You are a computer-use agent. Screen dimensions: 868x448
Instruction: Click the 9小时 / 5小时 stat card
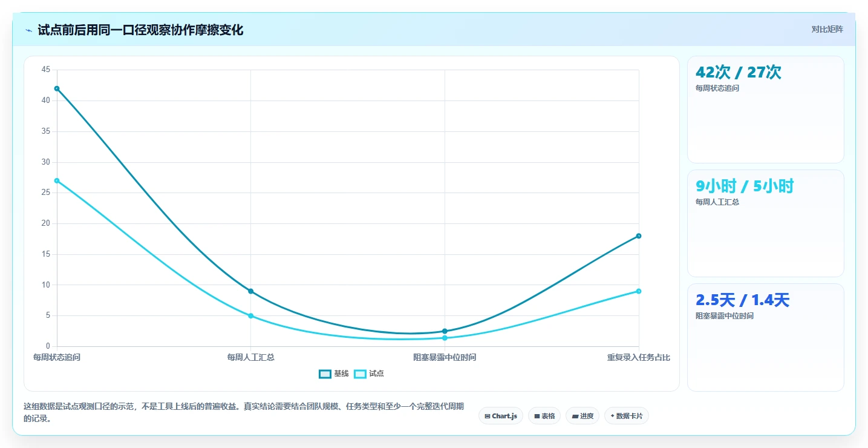[766, 223]
